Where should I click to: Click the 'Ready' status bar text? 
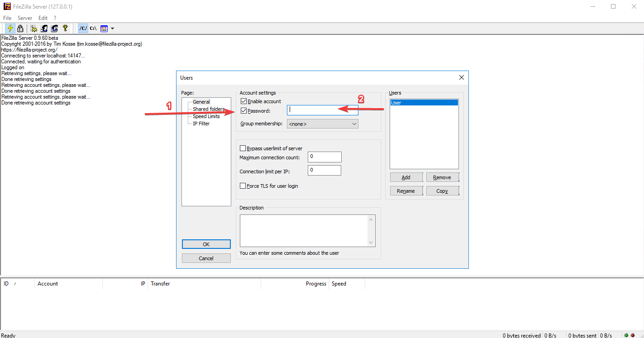click(x=9, y=336)
